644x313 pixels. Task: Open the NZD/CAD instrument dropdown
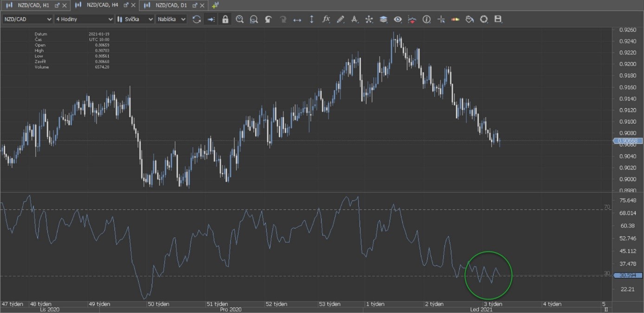pos(28,20)
